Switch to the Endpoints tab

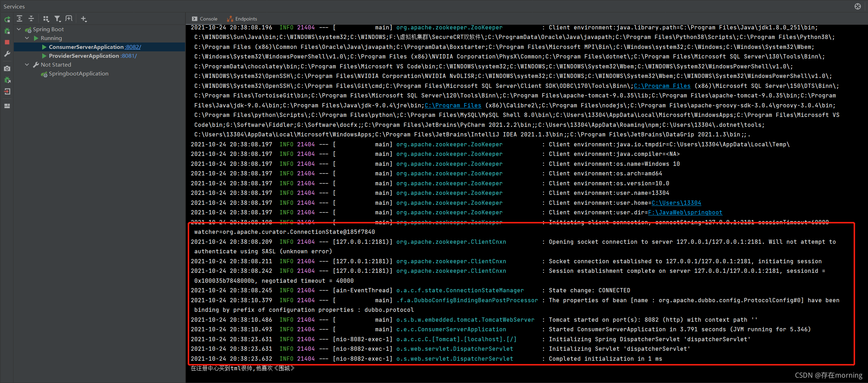(x=242, y=19)
